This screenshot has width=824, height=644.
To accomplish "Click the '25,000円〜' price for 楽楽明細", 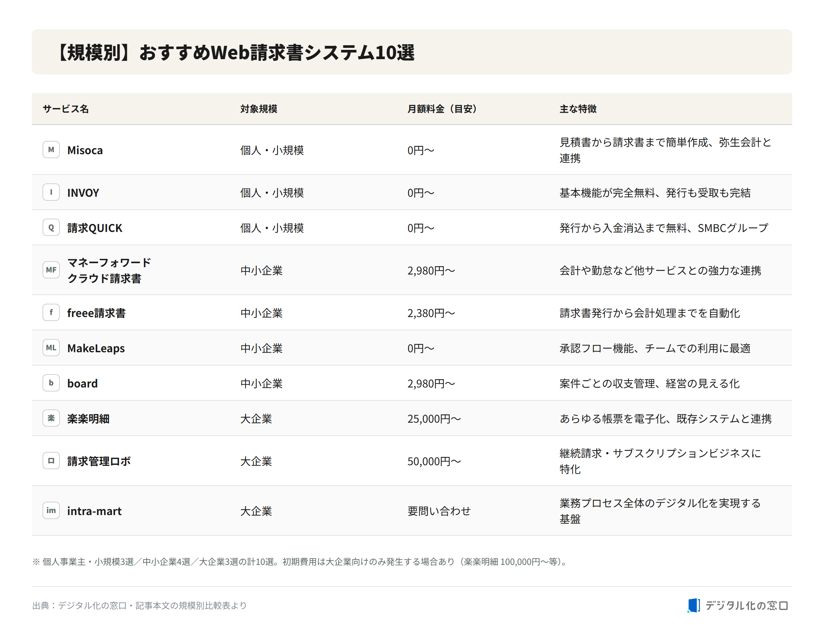I will [434, 419].
